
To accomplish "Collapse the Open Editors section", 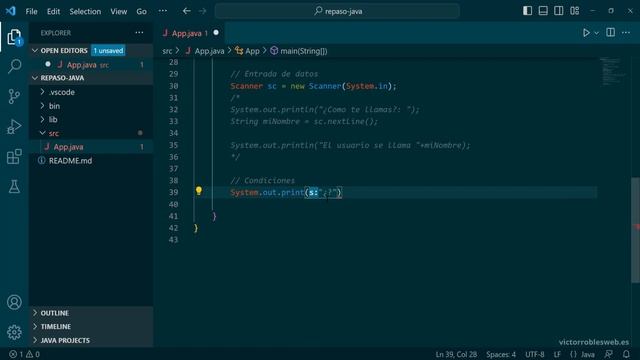I will pos(35,51).
